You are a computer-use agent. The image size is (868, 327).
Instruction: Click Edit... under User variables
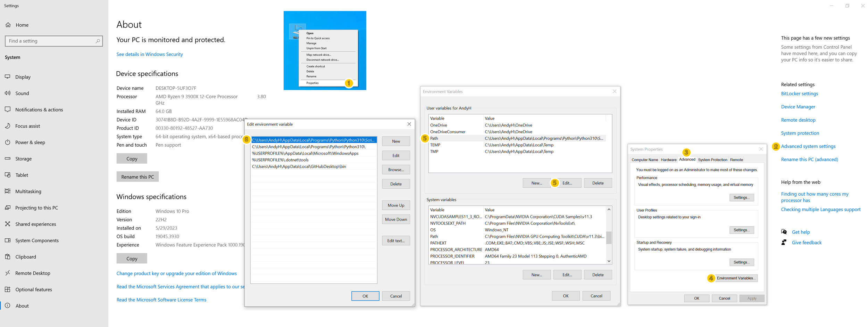click(x=567, y=183)
